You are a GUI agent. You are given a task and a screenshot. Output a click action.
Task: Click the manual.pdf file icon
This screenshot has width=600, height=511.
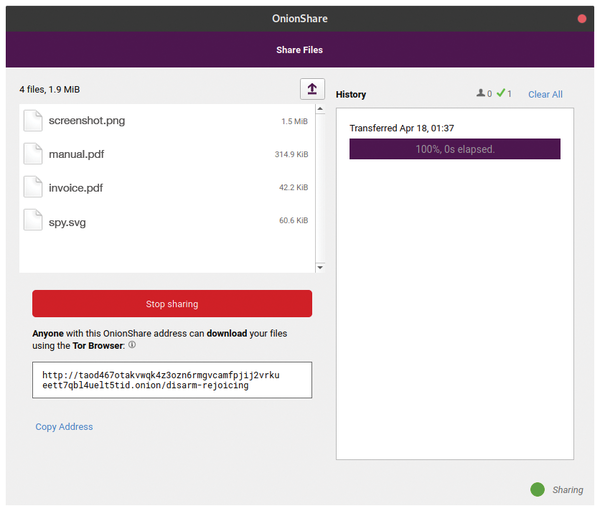coord(33,154)
